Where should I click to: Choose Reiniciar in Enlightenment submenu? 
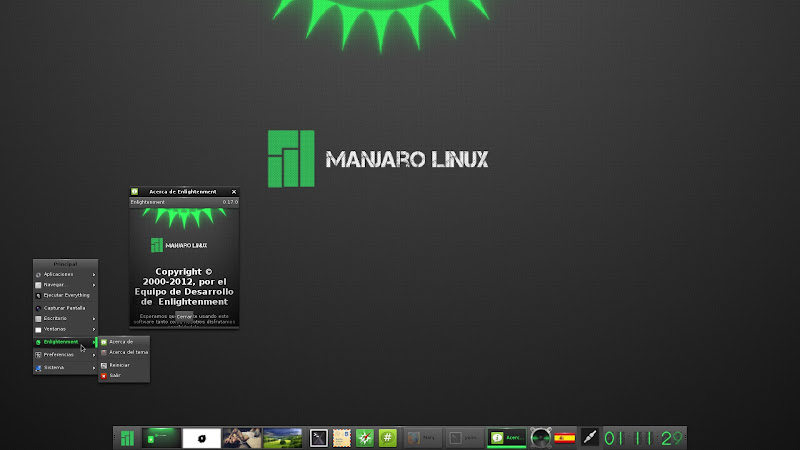pos(124,365)
